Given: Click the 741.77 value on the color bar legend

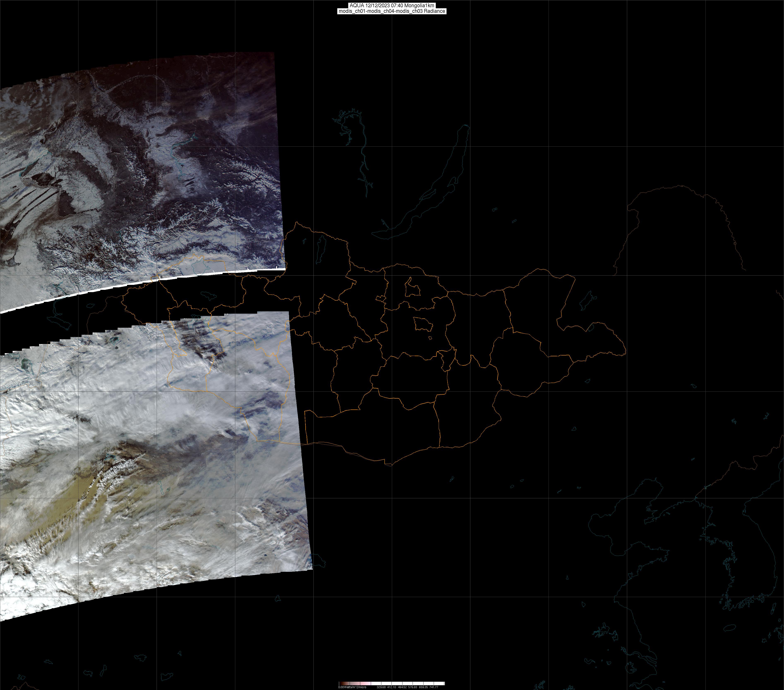Looking at the screenshot, I should click(x=434, y=687).
